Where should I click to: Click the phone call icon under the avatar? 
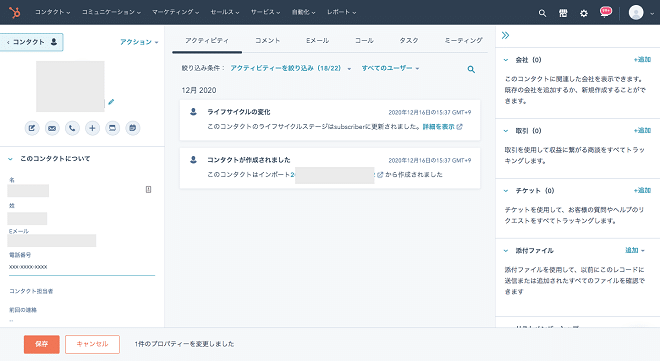(x=72, y=128)
